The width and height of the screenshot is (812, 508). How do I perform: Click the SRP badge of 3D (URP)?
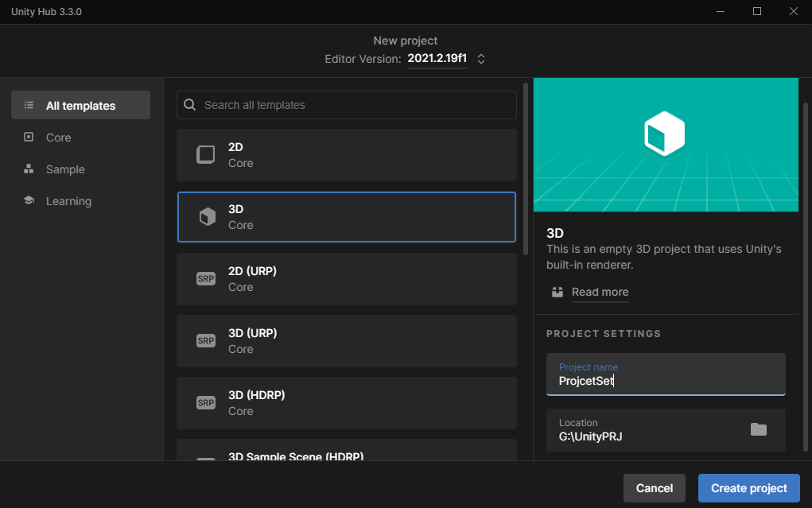pyautogui.click(x=206, y=341)
